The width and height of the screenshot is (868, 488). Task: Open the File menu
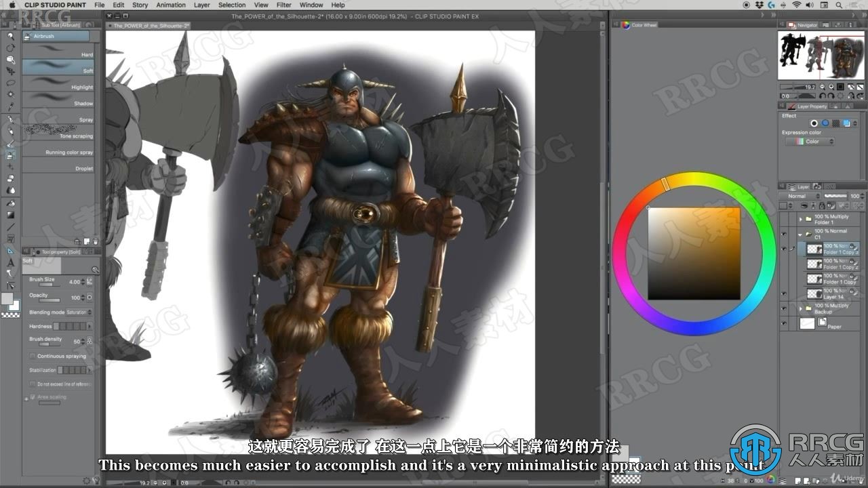pyautogui.click(x=100, y=5)
